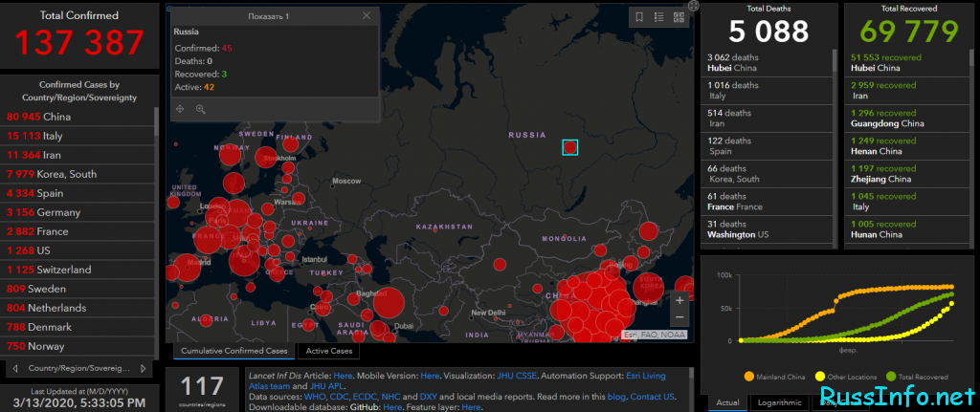Screen dimensions: 980x412
Task: Click the Total Deaths list scrollbar
Action: click(835, 60)
